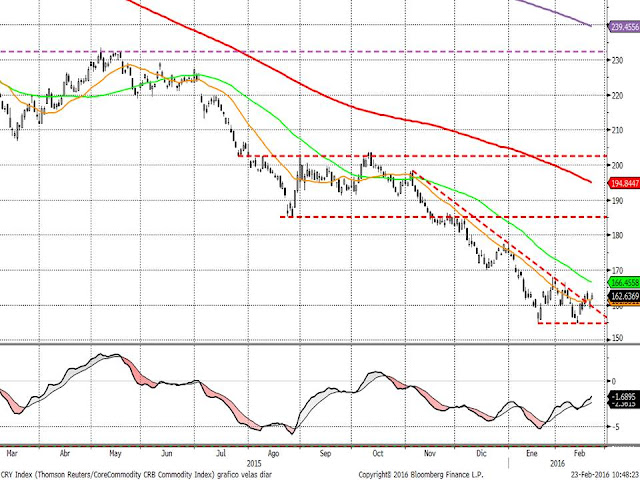
Task: Click the black 162.6369 last price label
Action: [624, 296]
